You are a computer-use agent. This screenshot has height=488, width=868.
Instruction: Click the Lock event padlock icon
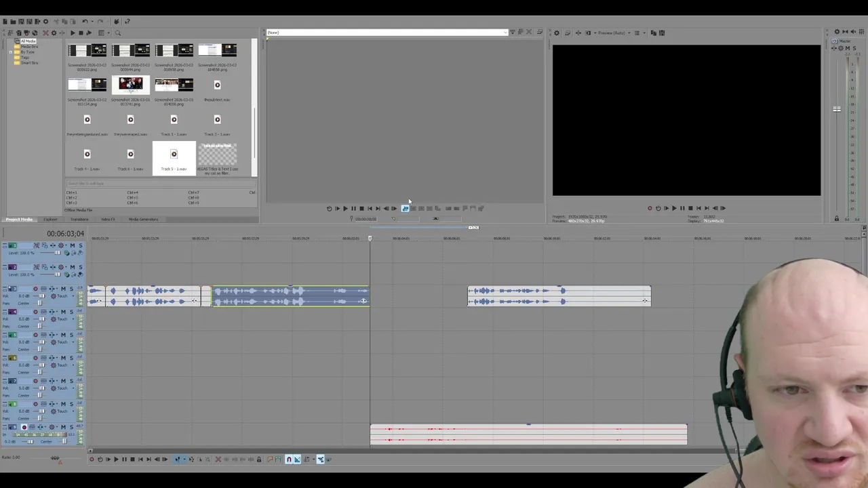point(258,460)
